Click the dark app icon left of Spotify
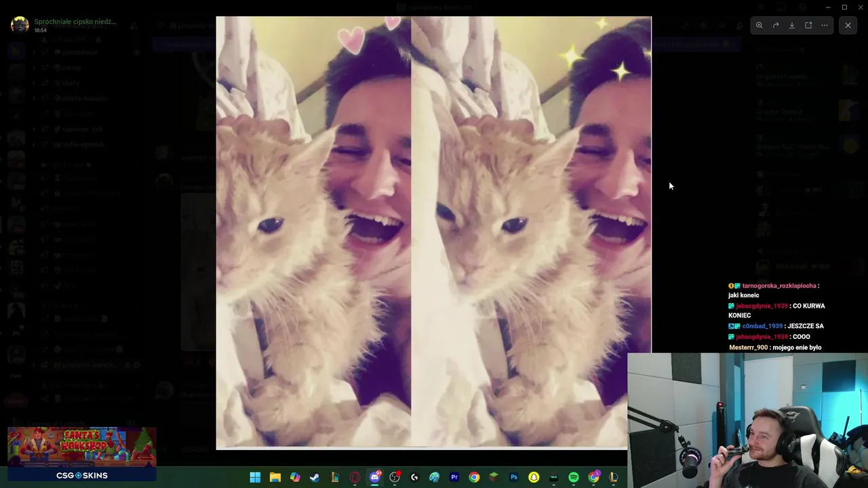This screenshot has height=488, width=868. pos(554,477)
